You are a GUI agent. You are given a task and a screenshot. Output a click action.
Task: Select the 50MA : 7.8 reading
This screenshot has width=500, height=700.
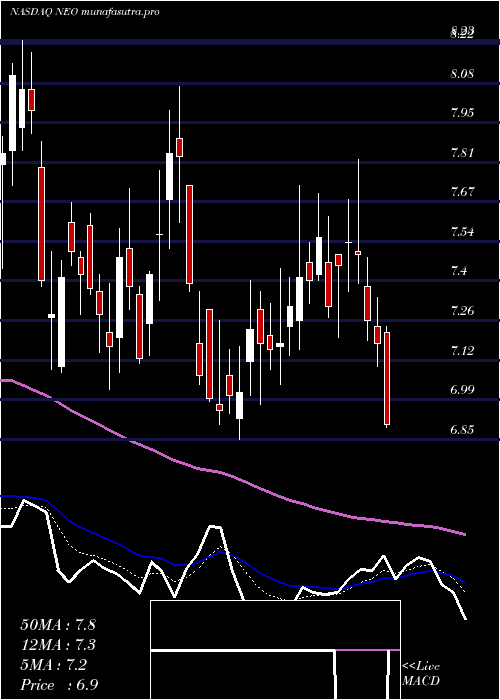58,625
